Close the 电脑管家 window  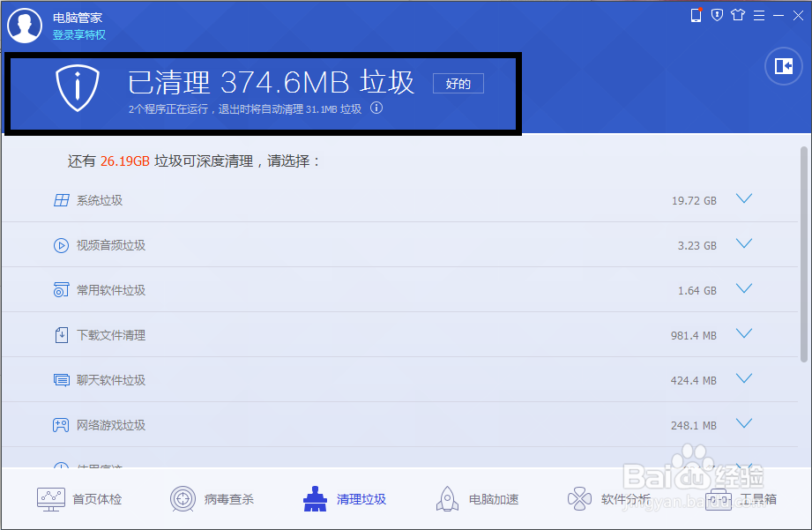(798, 16)
